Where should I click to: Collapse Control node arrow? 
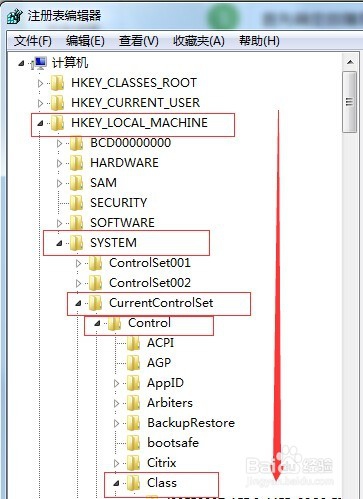point(97,323)
